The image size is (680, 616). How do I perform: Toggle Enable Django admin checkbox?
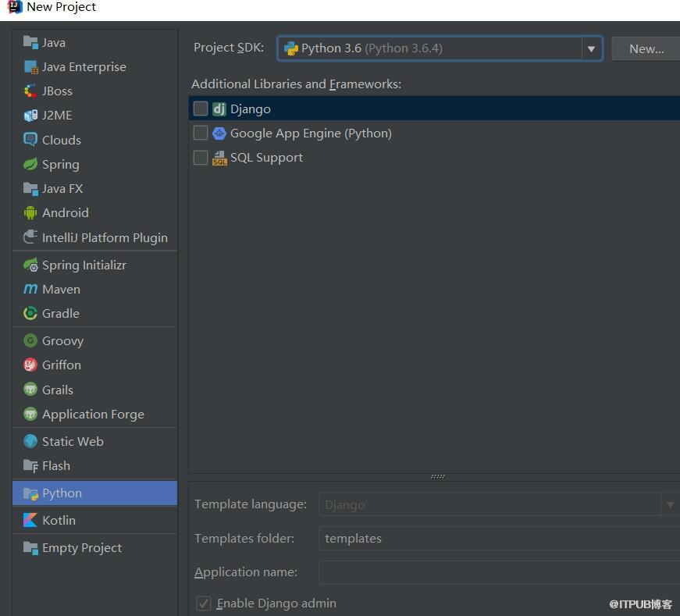pyautogui.click(x=204, y=604)
